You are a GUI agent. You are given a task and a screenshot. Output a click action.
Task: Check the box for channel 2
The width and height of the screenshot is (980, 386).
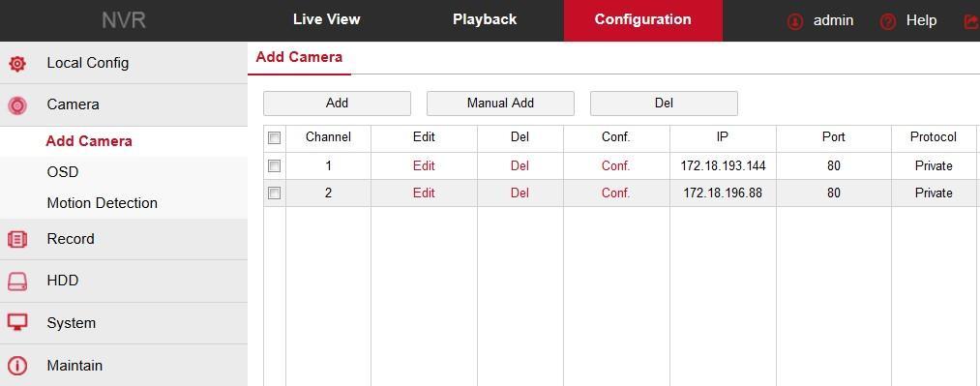275,193
